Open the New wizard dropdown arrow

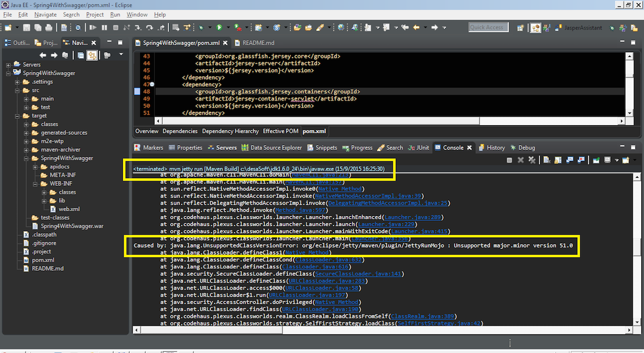[17, 27]
